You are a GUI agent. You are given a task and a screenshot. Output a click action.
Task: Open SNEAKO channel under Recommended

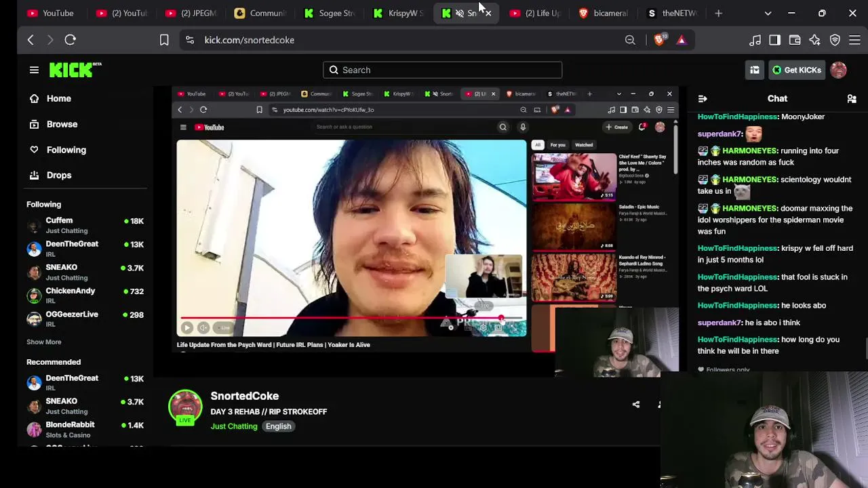click(x=85, y=406)
